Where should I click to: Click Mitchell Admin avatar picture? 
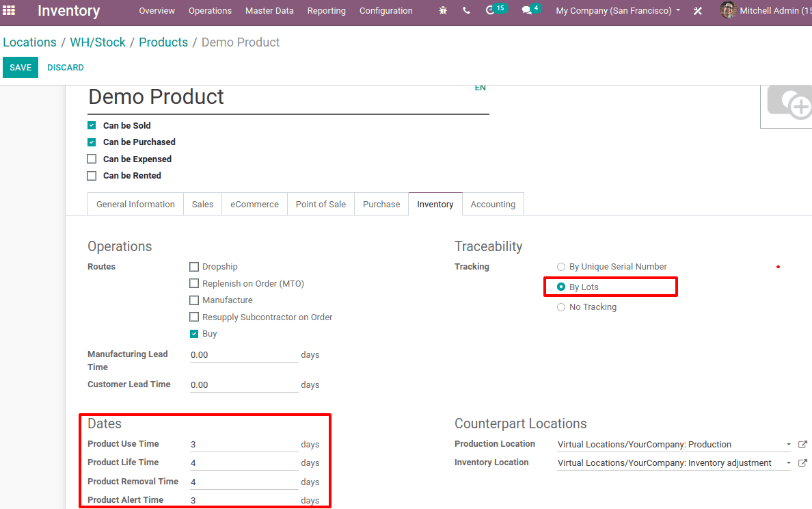click(728, 10)
